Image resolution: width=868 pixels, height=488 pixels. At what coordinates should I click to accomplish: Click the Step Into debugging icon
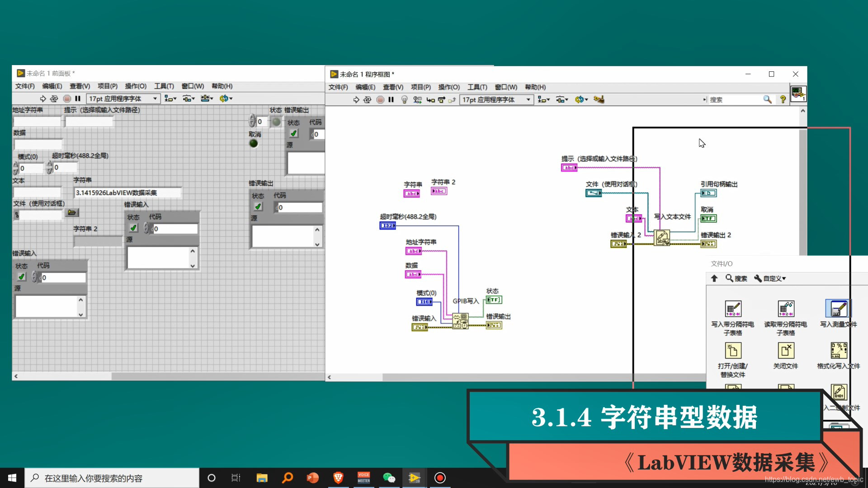coord(430,100)
